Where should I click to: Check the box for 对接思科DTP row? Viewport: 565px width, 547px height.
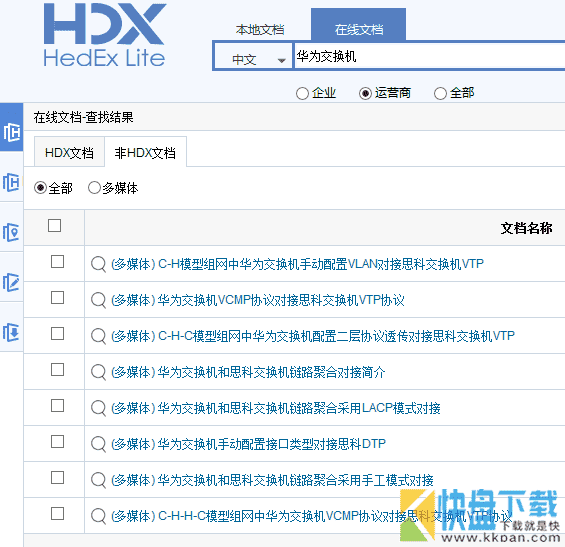pos(58,442)
